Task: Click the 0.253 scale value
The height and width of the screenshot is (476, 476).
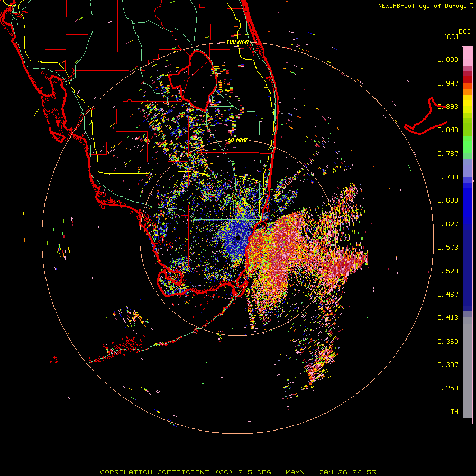Action: click(448, 388)
